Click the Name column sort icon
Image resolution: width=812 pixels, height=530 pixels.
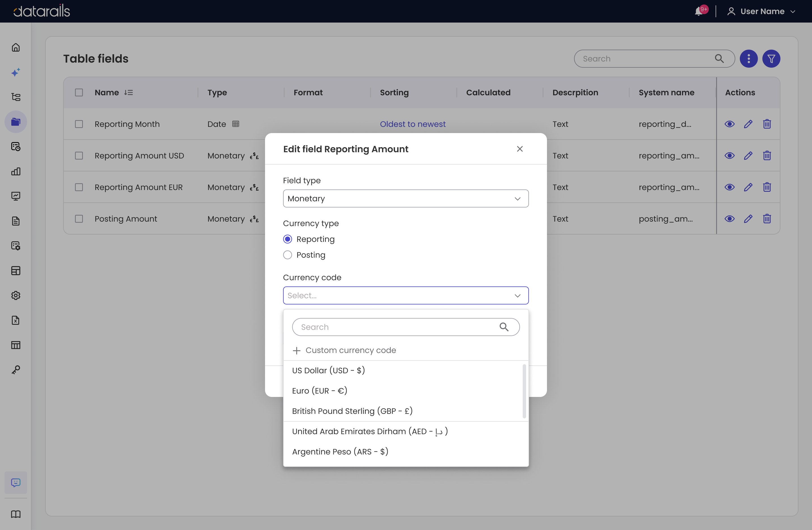128,92
